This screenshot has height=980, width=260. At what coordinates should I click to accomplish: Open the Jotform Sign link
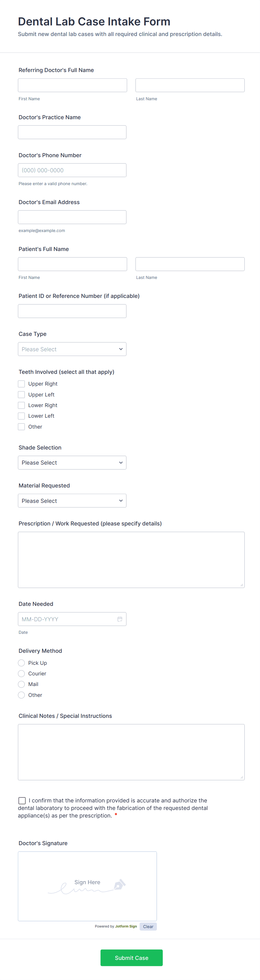pos(126,926)
